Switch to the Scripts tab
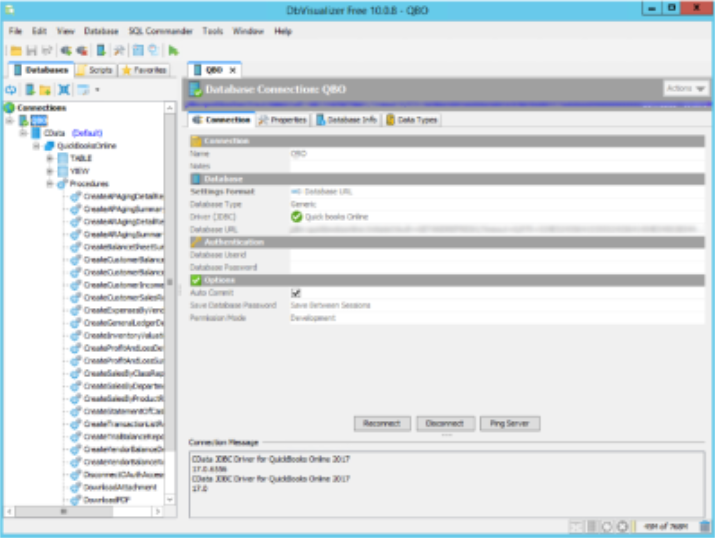 click(95, 70)
